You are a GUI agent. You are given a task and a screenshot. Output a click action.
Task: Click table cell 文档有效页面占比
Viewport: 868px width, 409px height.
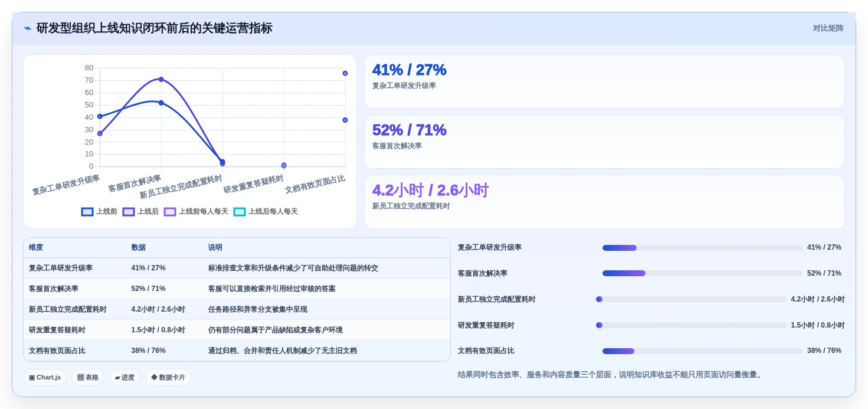(x=57, y=351)
